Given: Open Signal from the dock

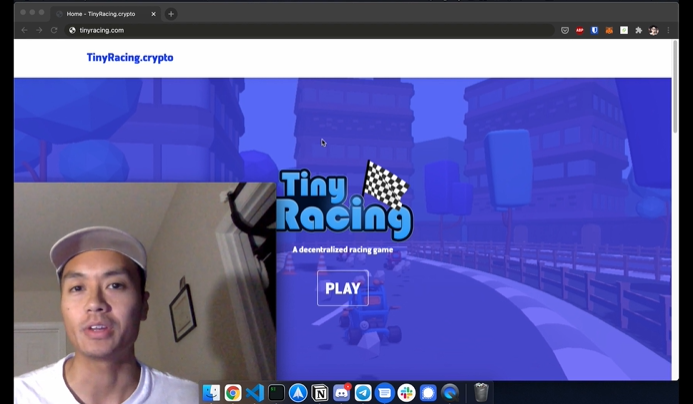Looking at the screenshot, I should tap(428, 393).
